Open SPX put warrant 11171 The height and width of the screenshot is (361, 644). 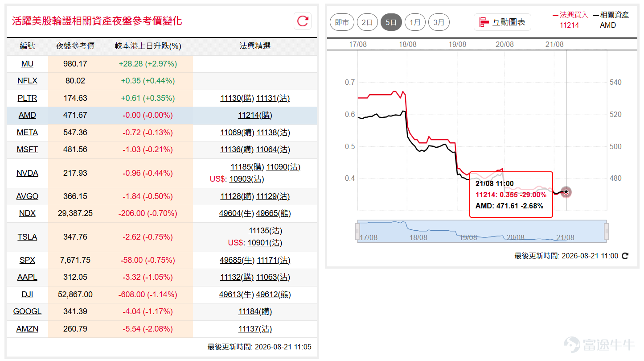(x=274, y=260)
